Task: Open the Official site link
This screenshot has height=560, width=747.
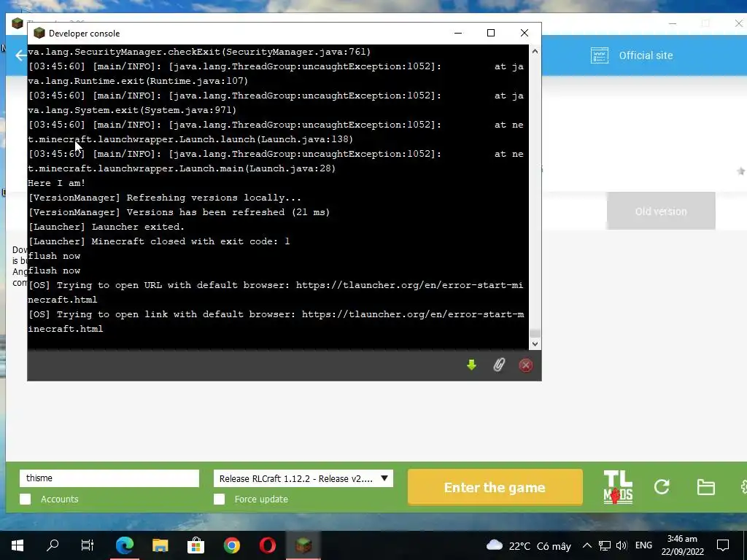Action: click(646, 55)
